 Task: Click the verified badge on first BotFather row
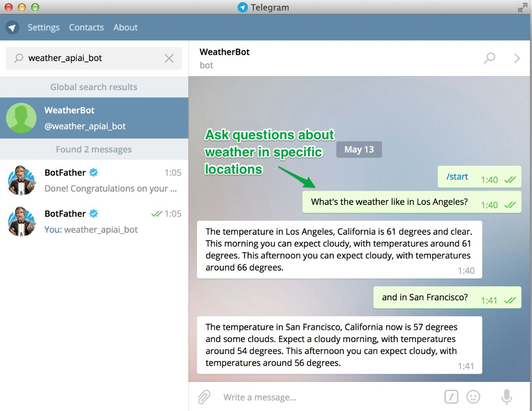tap(94, 172)
